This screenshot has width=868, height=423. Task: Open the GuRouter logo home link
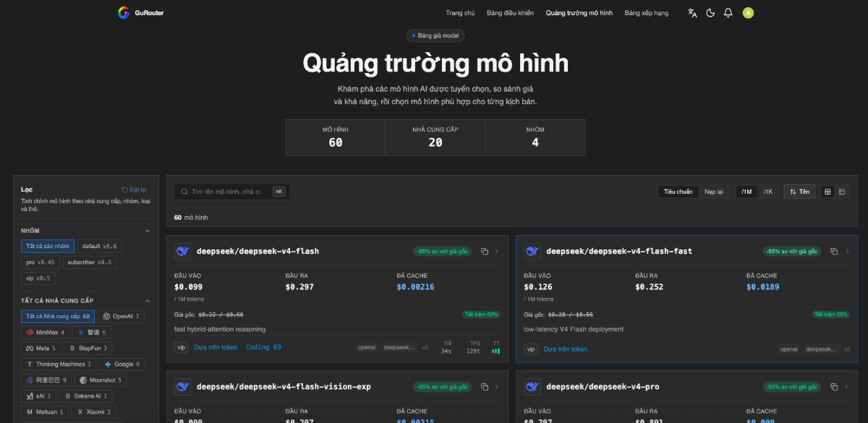[x=140, y=13]
